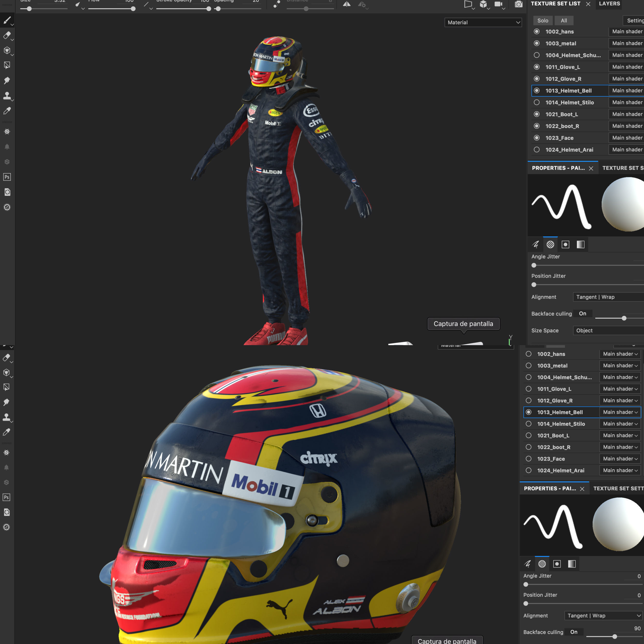Switch to upper TEXTURE SET S... tab

coord(623,168)
